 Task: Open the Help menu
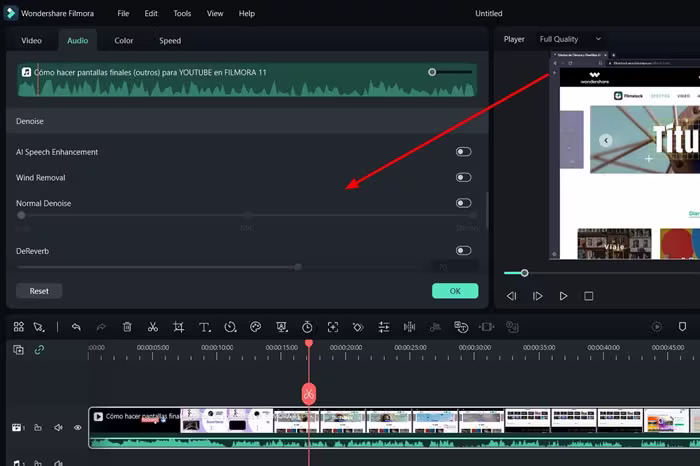247,13
